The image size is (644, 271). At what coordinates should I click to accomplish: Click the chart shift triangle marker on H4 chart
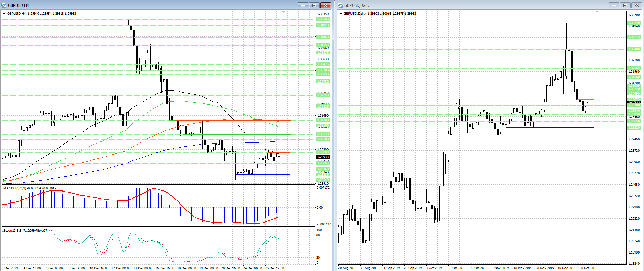click(x=283, y=12)
